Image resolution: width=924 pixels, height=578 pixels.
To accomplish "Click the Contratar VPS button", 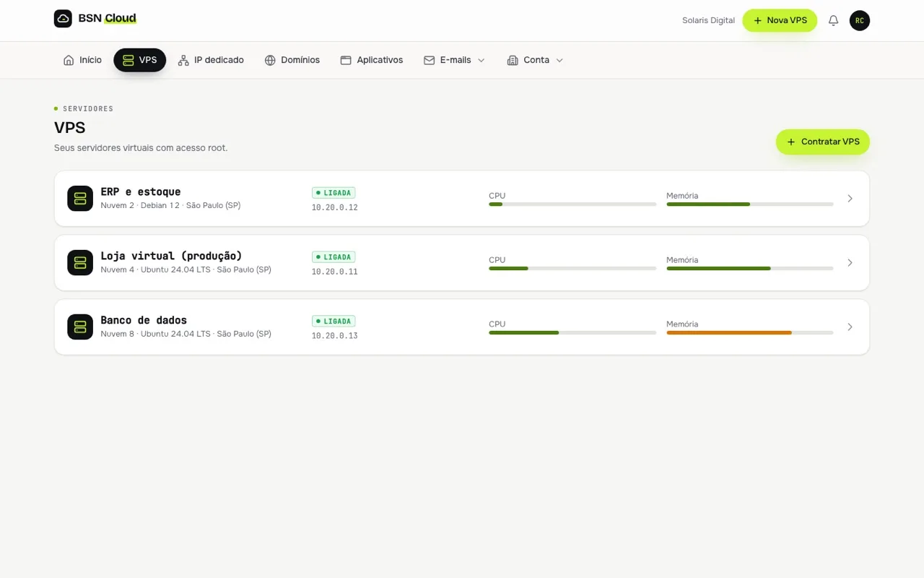I will coord(823,142).
